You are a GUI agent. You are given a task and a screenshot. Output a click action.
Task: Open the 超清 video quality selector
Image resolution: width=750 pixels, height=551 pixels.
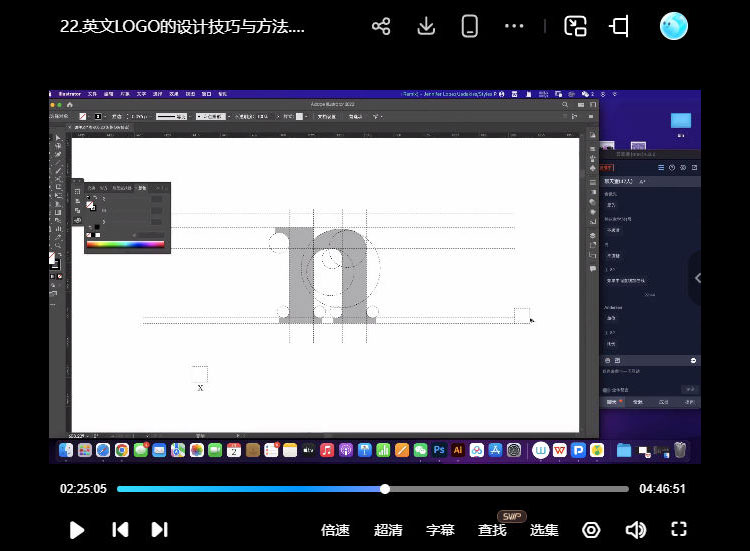388,530
